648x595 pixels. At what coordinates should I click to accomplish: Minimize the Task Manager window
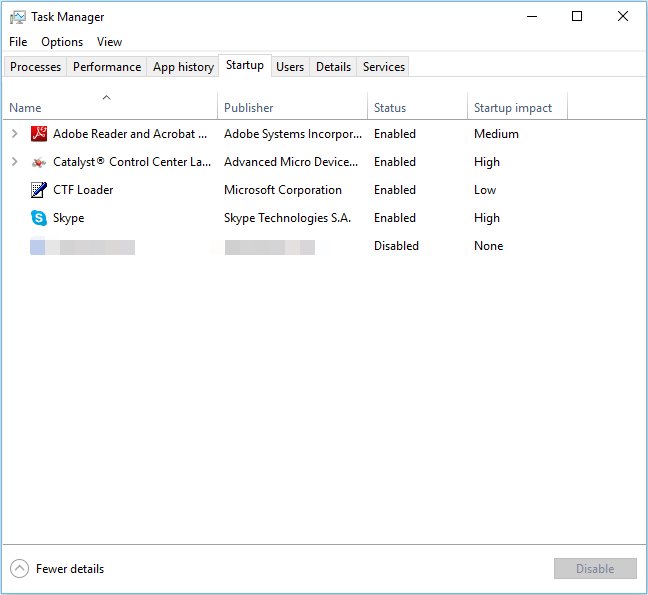pos(532,17)
